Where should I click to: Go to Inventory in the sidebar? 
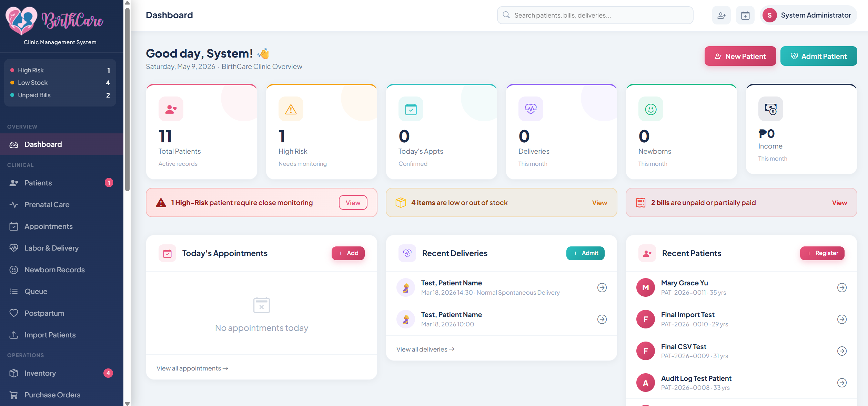click(x=62, y=373)
